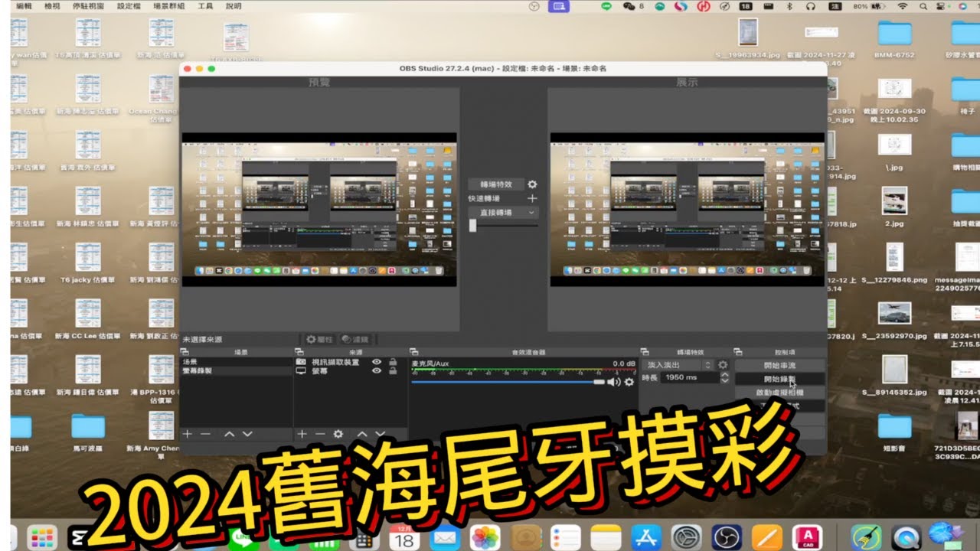Click the 時長 1950 ms duration field
980x551 pixels.
pos(691,377)
